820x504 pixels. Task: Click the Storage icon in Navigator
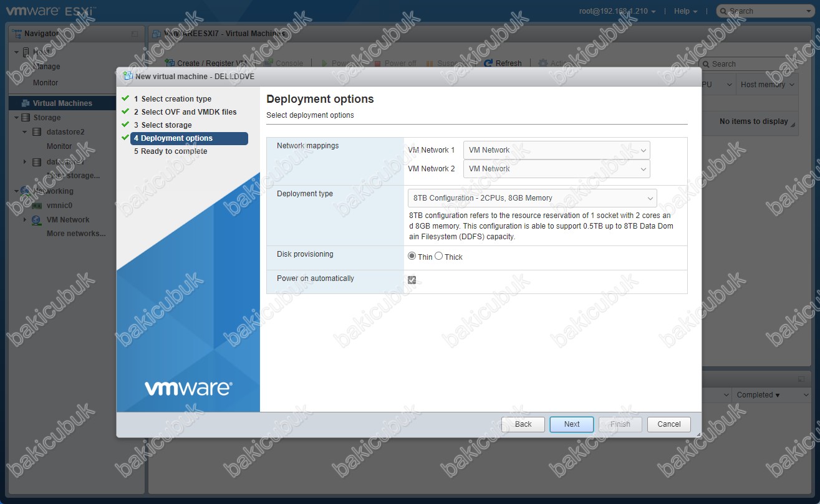click(26, 117)
